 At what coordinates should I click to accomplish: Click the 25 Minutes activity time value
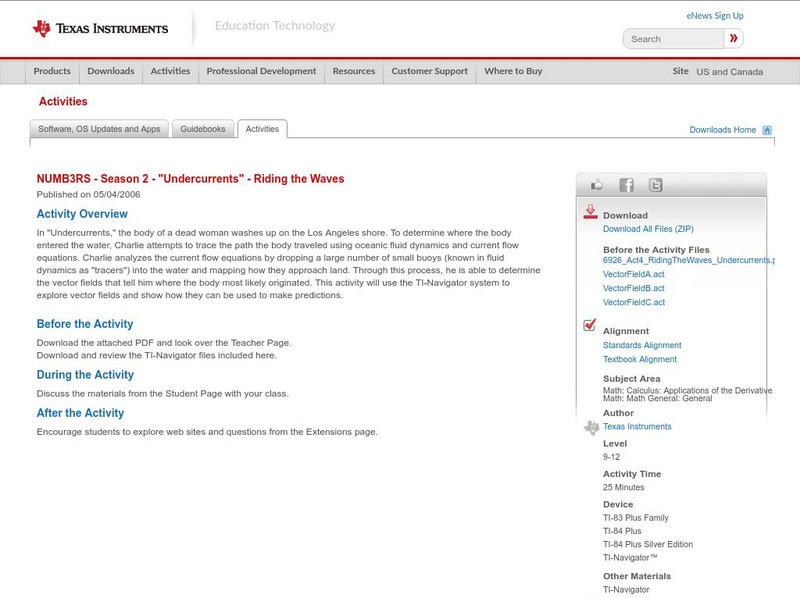pos(623,488)
